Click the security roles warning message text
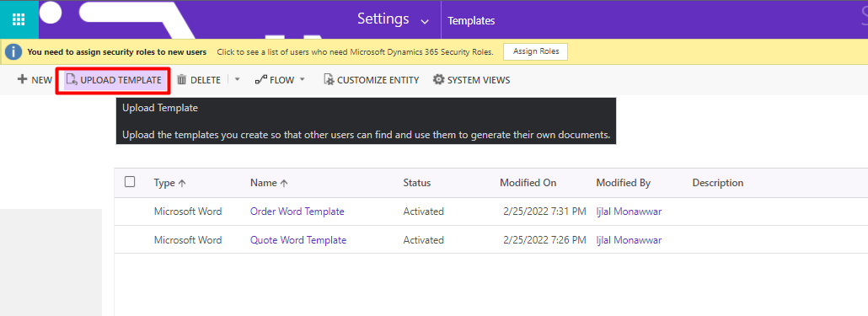The height and width of the screenshot is (316, 868). [117, 52]
